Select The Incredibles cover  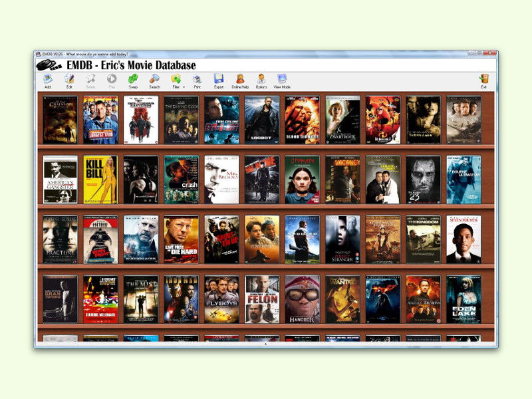coord(383,120)
